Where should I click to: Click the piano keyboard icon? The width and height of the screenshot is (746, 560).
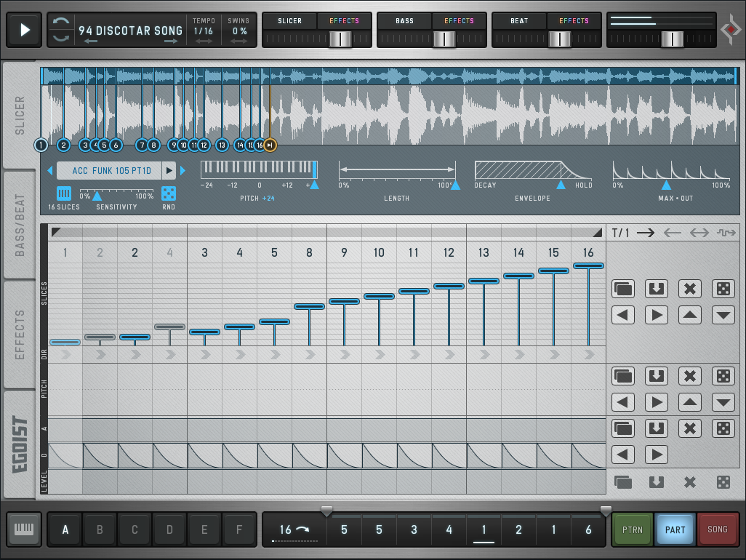pos(24,529)
